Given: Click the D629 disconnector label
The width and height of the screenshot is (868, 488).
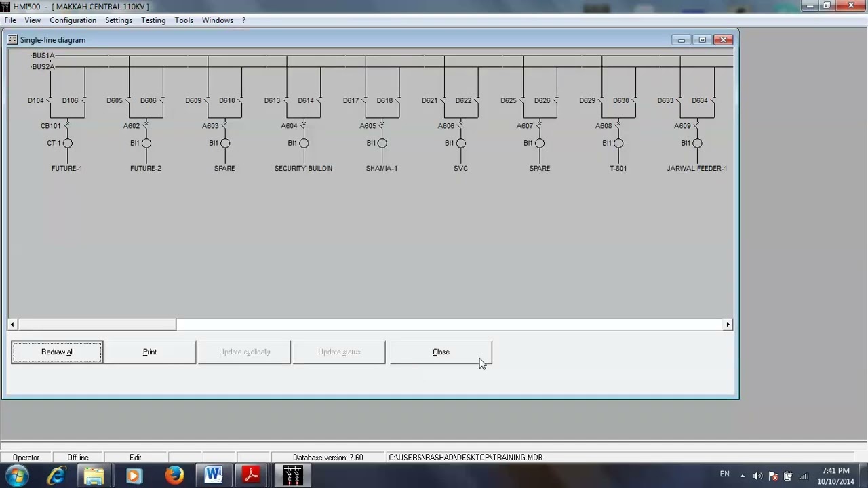Looking at the screenshot, I should pos(587,100).
